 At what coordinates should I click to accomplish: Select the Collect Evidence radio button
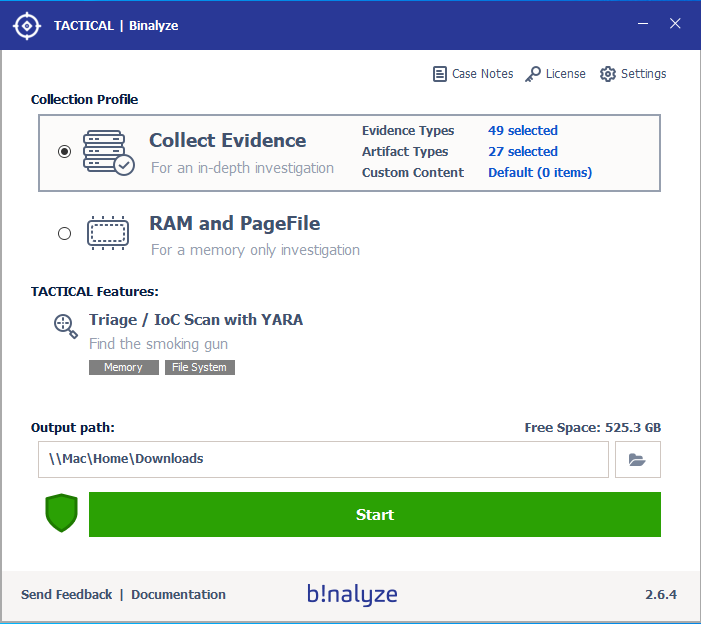pyautogui.click(x=65, y=152)
